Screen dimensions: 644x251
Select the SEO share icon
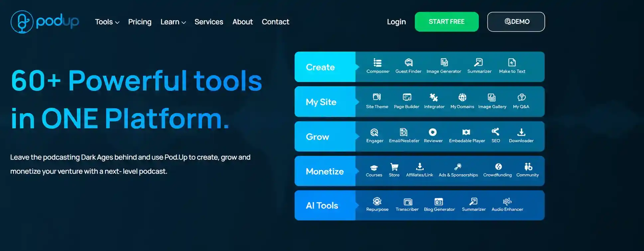pos(495,132)
